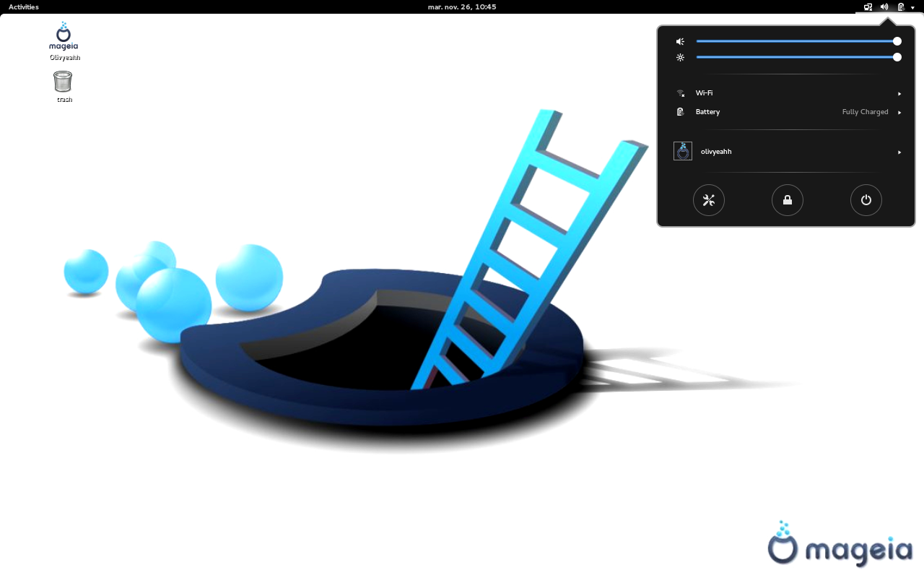Expand the Battery submenu arrow

(x=899, y=113)
